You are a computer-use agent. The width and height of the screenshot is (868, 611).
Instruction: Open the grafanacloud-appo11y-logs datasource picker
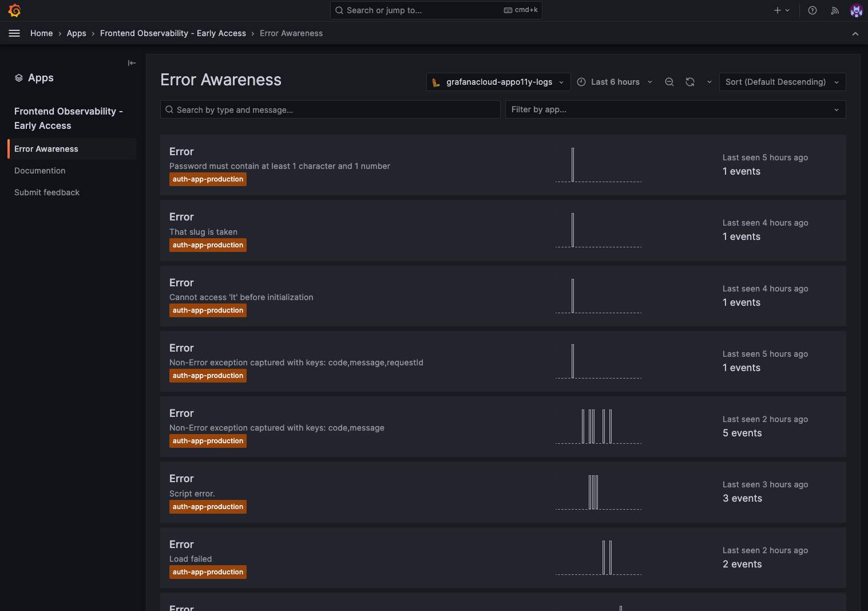[498, 82]
